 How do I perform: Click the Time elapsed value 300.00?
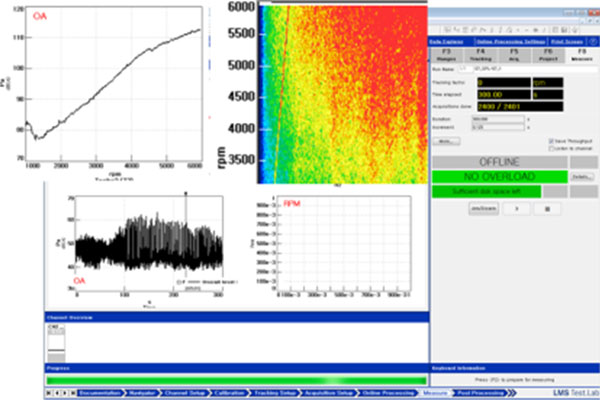pyautogui.click(x=504, y=94)
